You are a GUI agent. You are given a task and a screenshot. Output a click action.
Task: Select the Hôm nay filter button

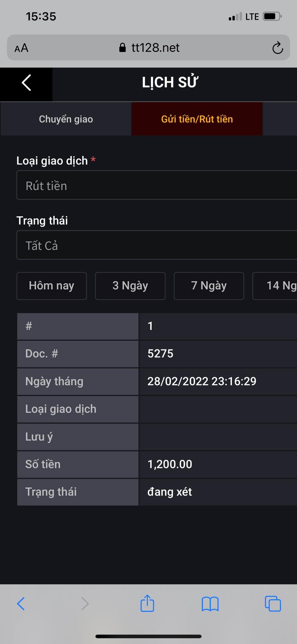point(51,286)
